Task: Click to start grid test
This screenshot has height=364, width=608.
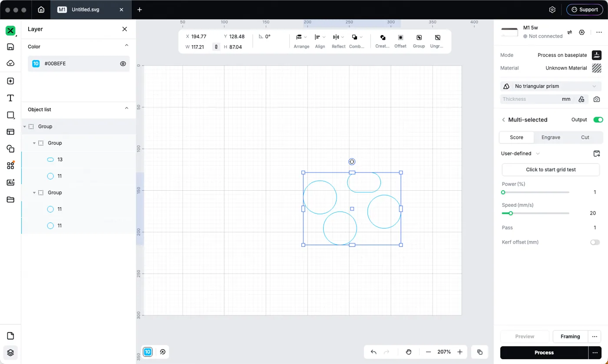Action: click(x=551, y=169)
